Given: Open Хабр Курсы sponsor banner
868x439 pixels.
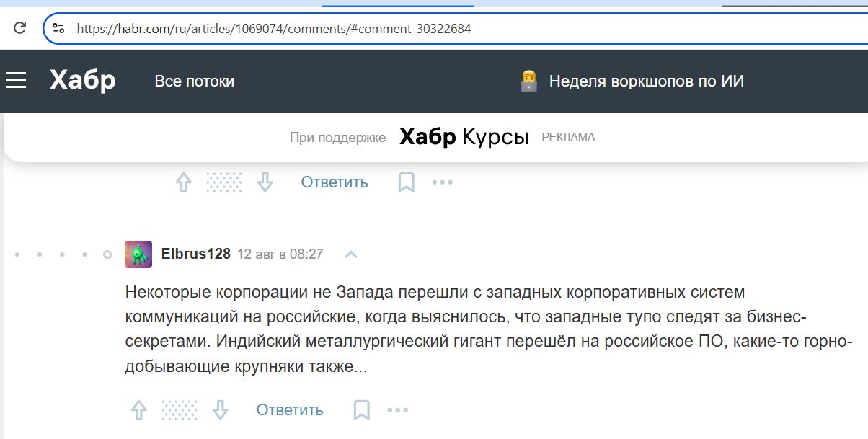Looking at the screenshot, I should pos(464,137).
